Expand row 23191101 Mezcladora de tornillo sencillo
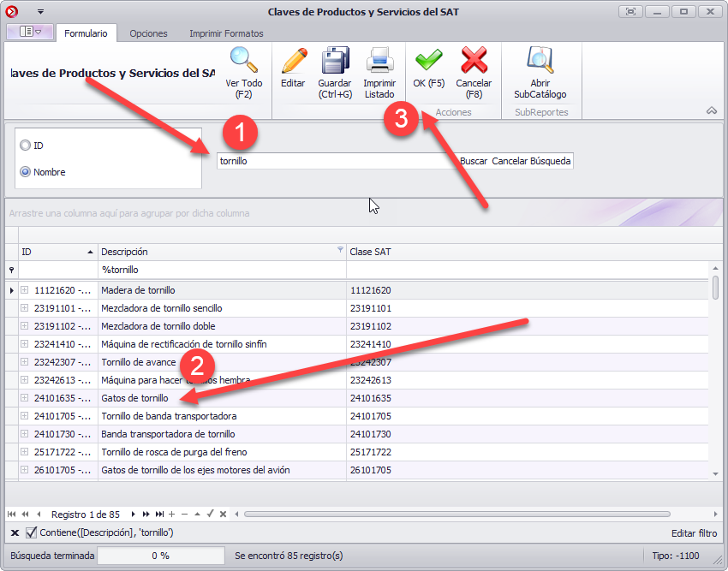Screen dimensions: 728x571 [x=25, y=308]
